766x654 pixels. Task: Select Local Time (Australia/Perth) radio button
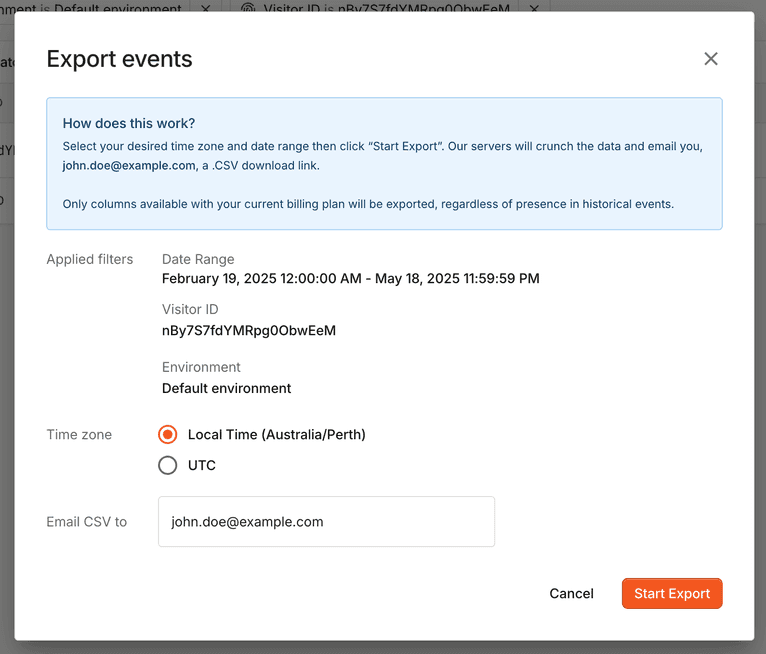coord(168,435)
